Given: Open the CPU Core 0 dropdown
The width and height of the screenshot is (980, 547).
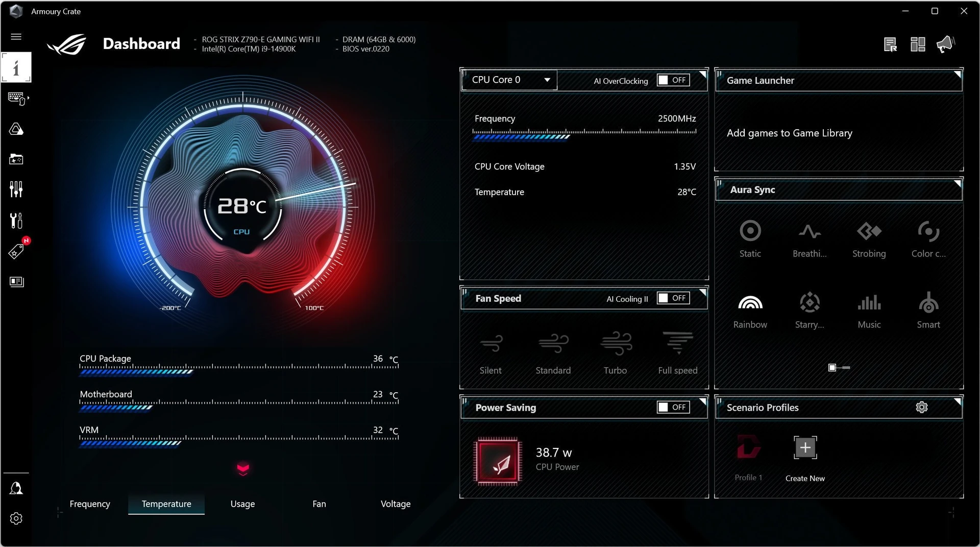Looking at the screenshot, I should (x=509, y=80).
